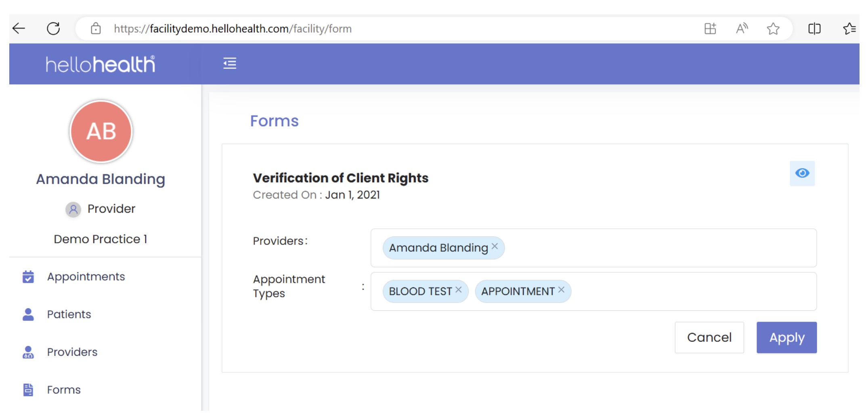Remove the APPOINTMENT type tag
Viewport: 868px width, 418px height.
click(x=561, y=290)
